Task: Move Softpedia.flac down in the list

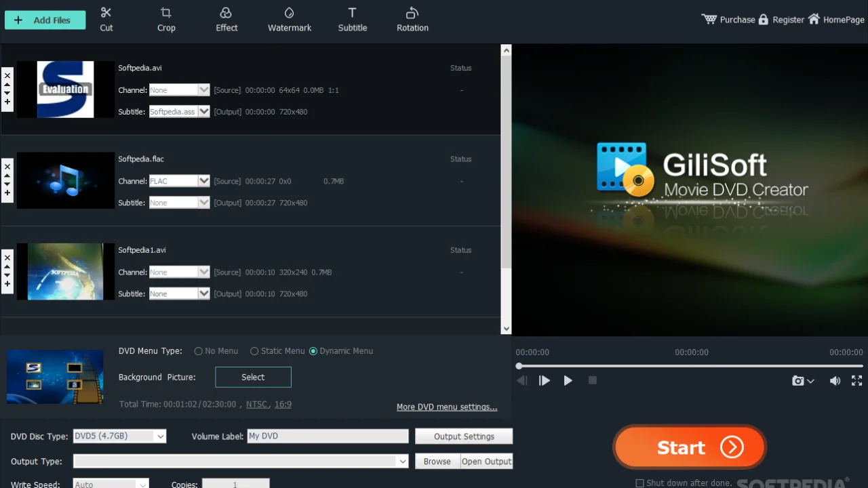Action: point(7,184)
